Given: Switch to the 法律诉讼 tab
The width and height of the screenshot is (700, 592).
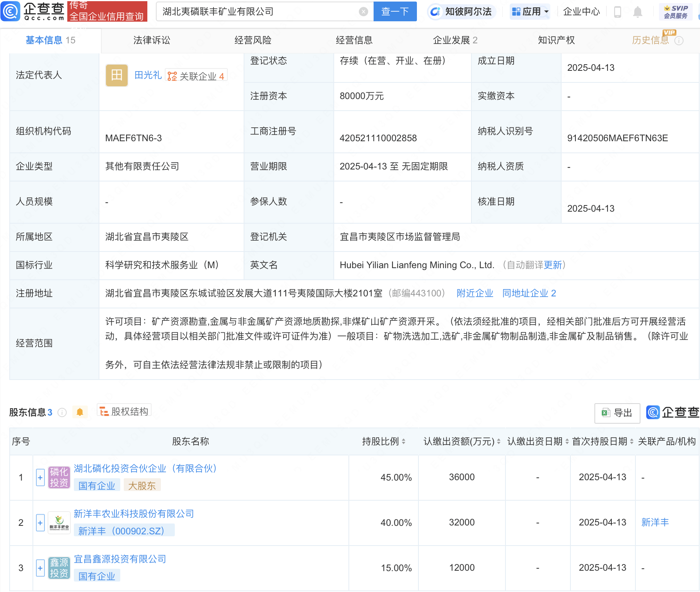Looking at the screenshot, I should (152, 40).
